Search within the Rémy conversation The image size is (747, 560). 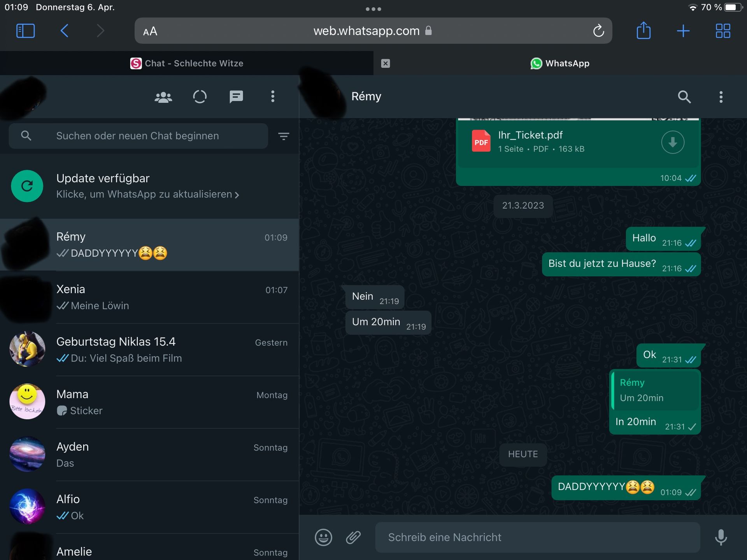click(684, 97)
